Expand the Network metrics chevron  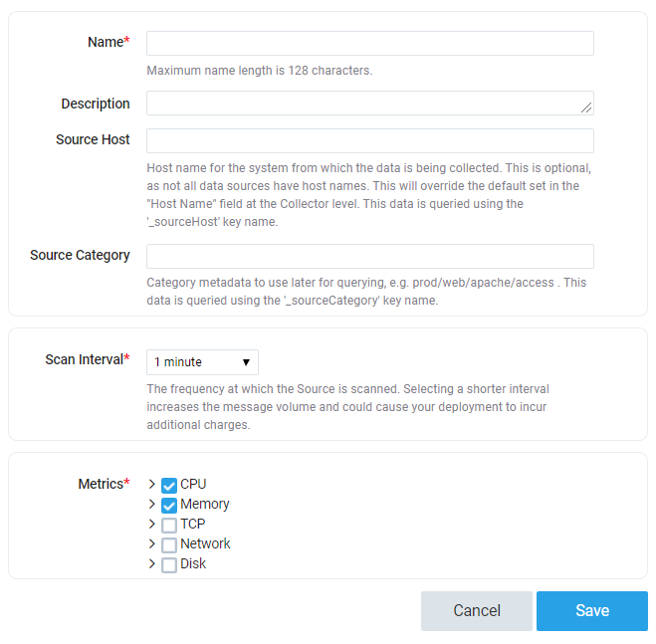click(x=152, y=544)
